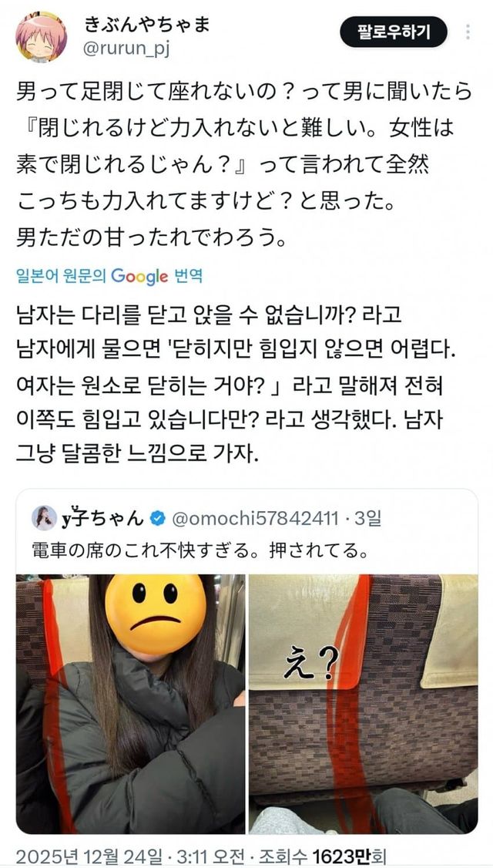Click the translated Korean tweet text
The height and width of the screenshot is (868, 493).
231,385
